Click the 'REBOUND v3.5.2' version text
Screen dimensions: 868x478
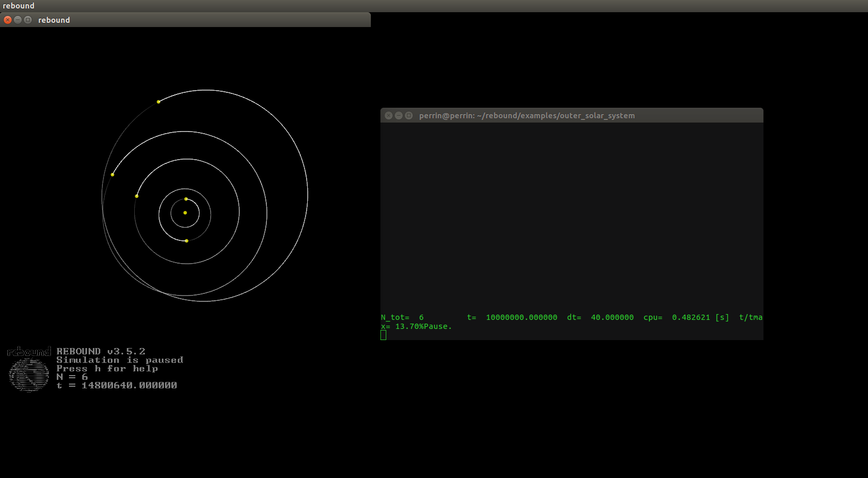[x=101, y=351]
